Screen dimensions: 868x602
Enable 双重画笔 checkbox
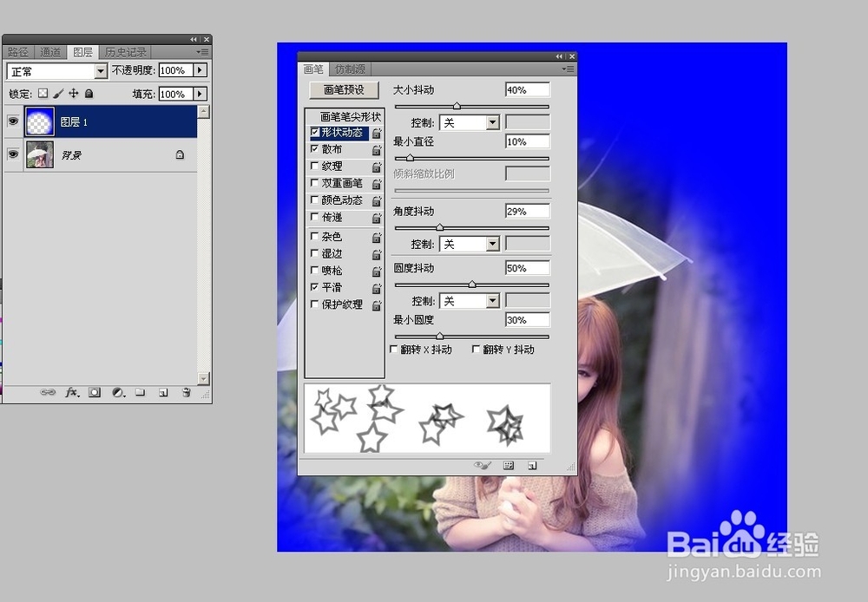pyautogui.click(x=314, y=182)
